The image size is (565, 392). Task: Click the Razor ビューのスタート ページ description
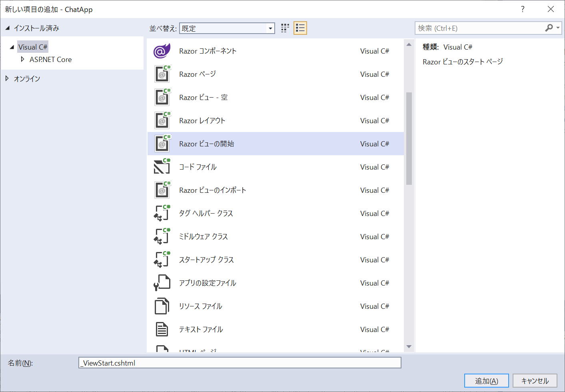click(x=463, y=62)
